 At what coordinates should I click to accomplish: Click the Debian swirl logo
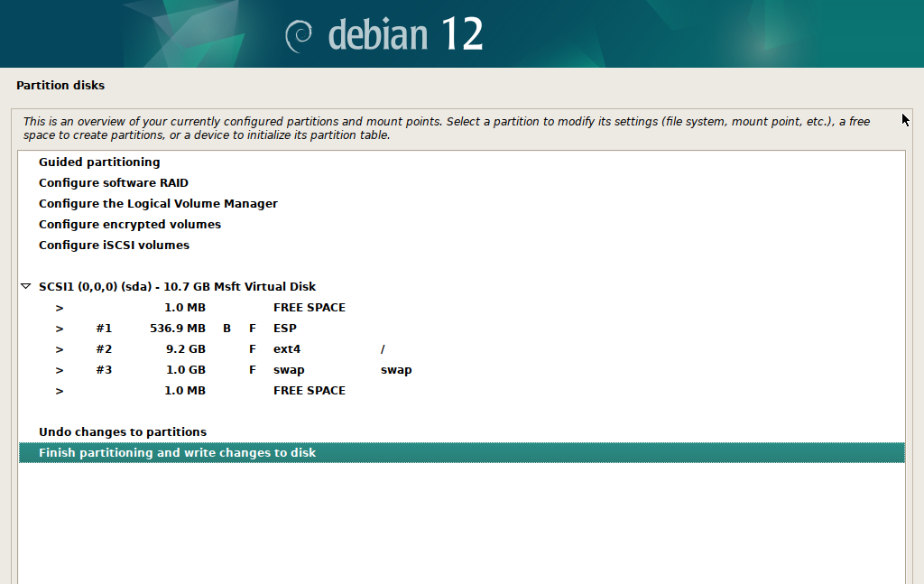pyautogui.click(x=299, y=36)
